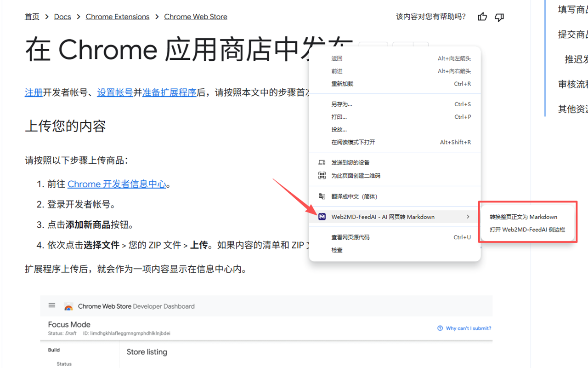The width and height of the screenshot is (588, 368).
Task: Select 前进 in the context menu
Action: (x=395, y=71)
